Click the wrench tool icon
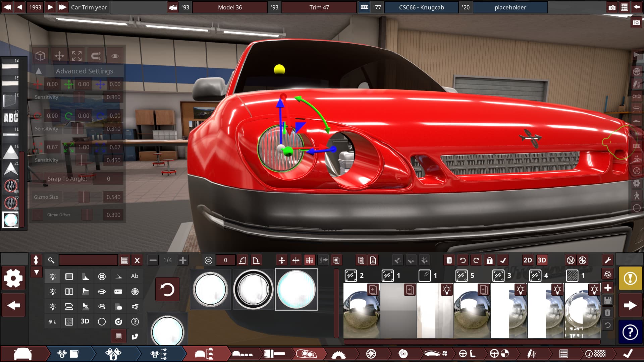Image resolution: width=644 pixels, height=362 pixels. [607, 260]
